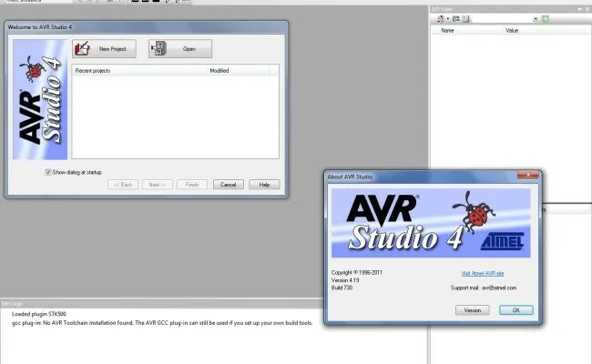Click the disabled Back button
Screen dimensions: 592x364
pos(123,185)
